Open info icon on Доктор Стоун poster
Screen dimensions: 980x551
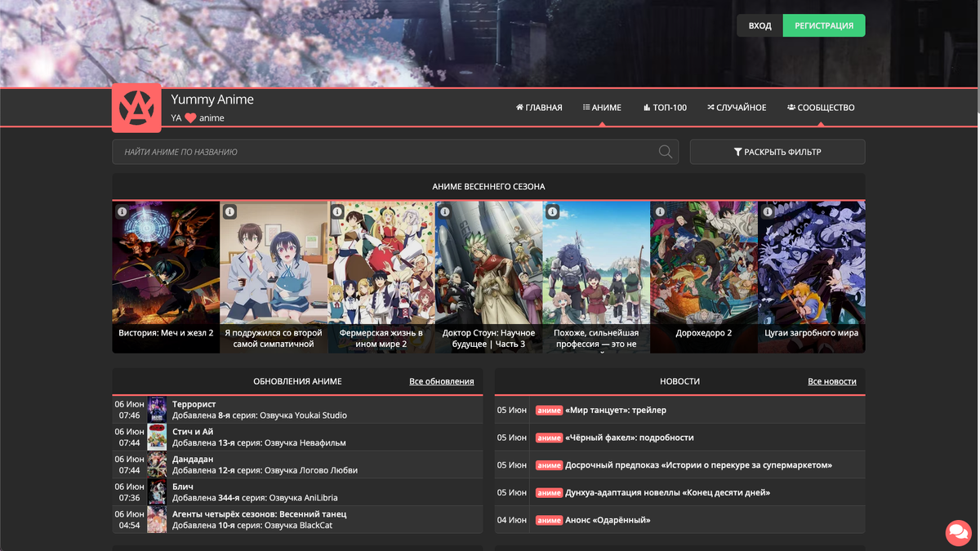[445, 211]
